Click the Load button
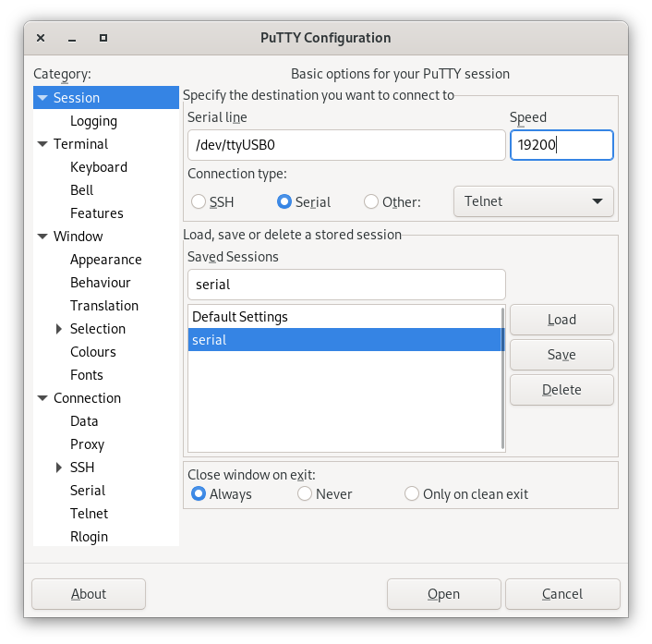 pyautogui.click(x=561, y=320)
